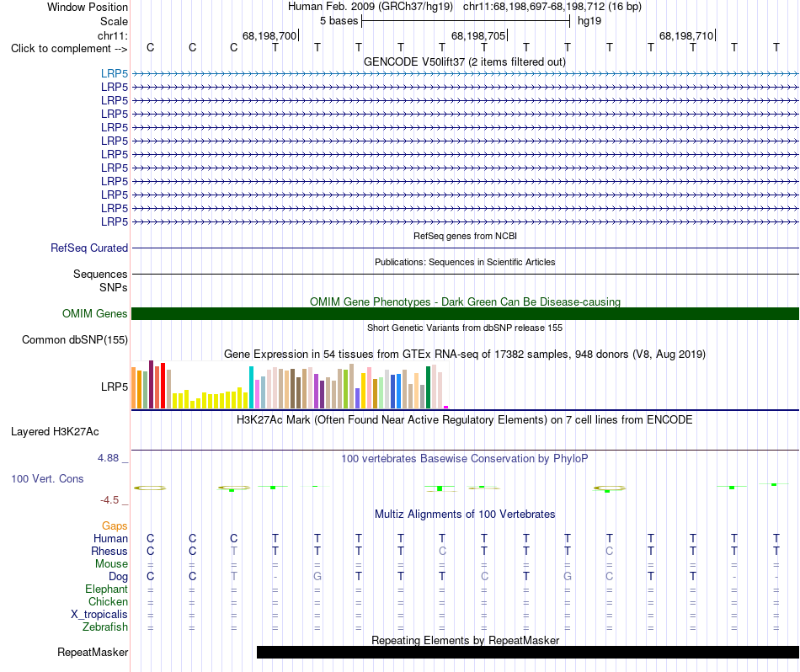The image size is (800, 672).
Task: Select the Human species label
Action: click(x=110, y=538)
